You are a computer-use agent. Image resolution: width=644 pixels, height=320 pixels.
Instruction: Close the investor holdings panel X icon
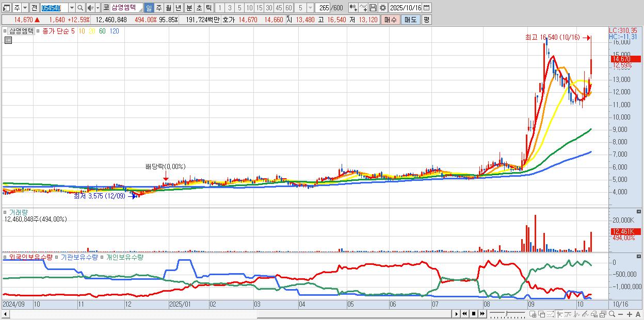pyautogui.click(x=639, y=257)
